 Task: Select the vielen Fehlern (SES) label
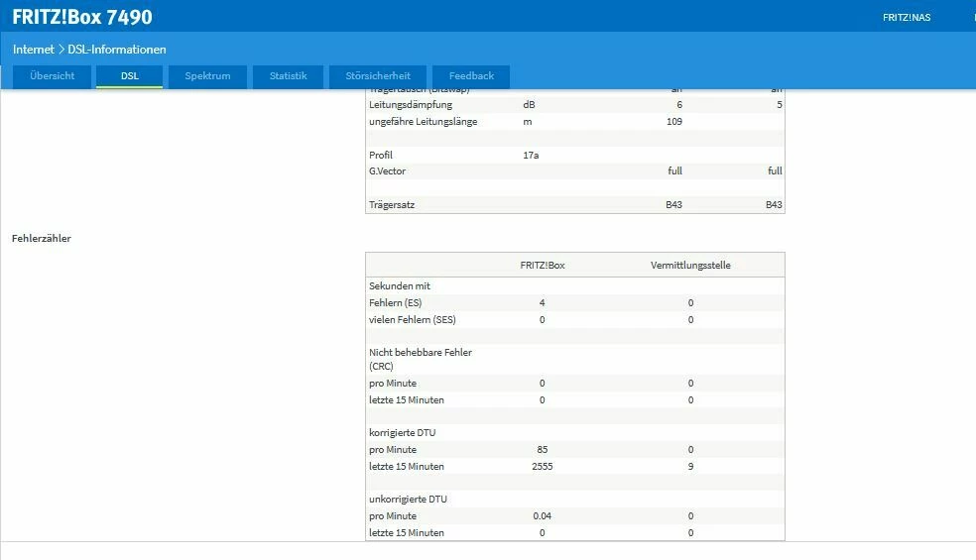(x=412, y=320)
